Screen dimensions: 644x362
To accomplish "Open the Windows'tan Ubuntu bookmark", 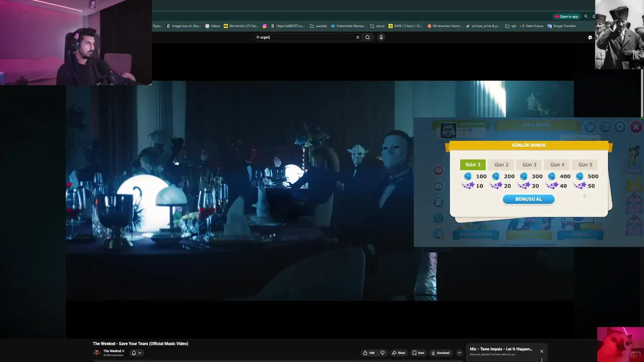I will 444,26.
